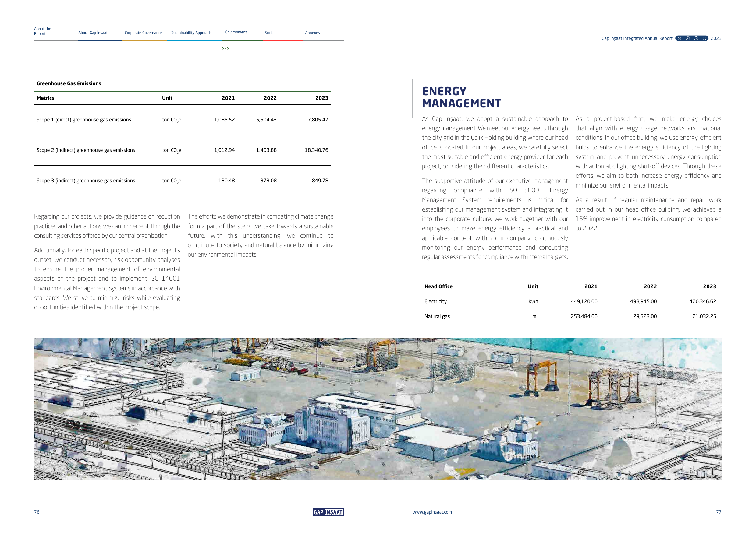Select the Scope 1 (direct) emissions row label
This screenshot has height=534, width=756.
(x=83, y=119)
